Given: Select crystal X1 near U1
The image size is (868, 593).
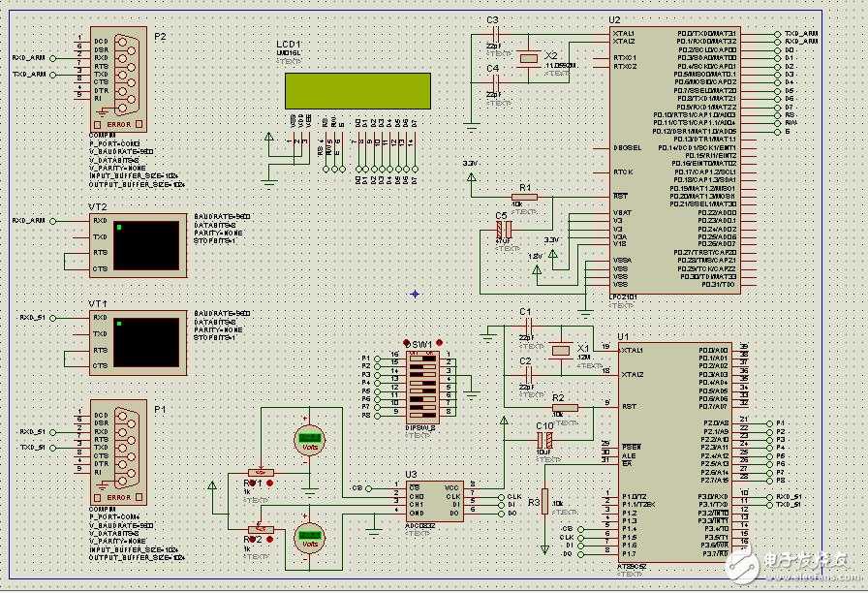Looking at the screenshot, I should click(561, 351).
